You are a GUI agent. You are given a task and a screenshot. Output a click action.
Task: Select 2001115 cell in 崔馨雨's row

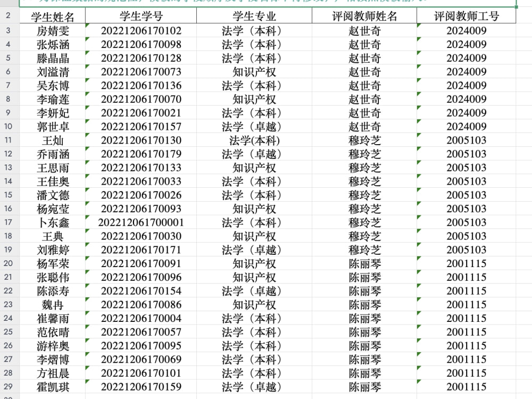[x=466, y=318]
